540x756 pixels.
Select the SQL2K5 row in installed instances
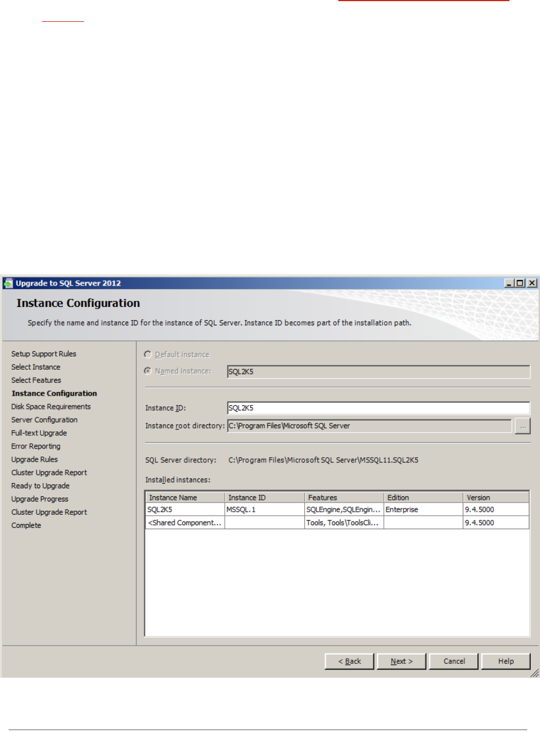point(337,510)
